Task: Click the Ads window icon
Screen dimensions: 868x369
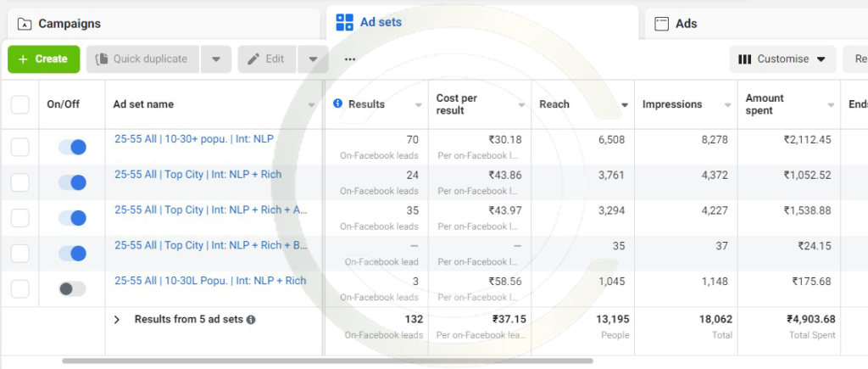Action: point(662,24)
